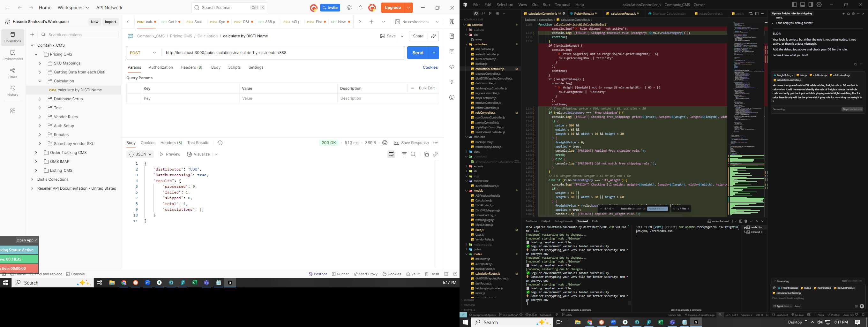Click Import in Postman workspace header

click(110, 22)
